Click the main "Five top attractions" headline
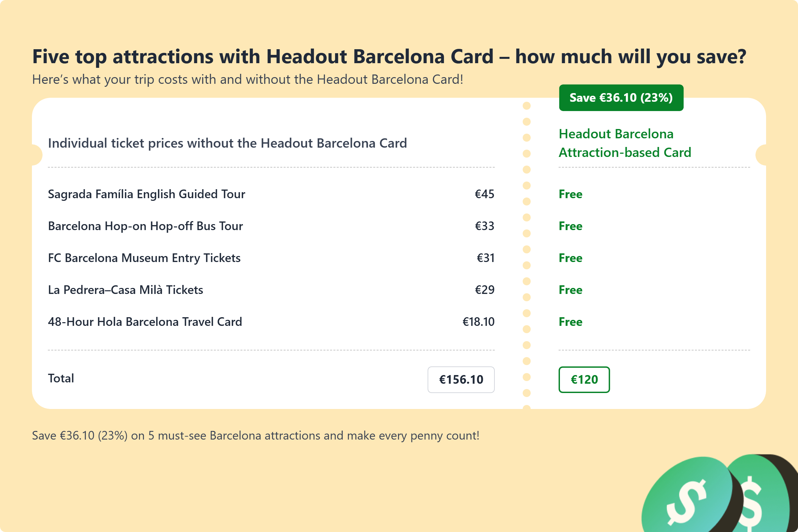The width and height of the screenshot is (798, 532). [x=389, y=56]
